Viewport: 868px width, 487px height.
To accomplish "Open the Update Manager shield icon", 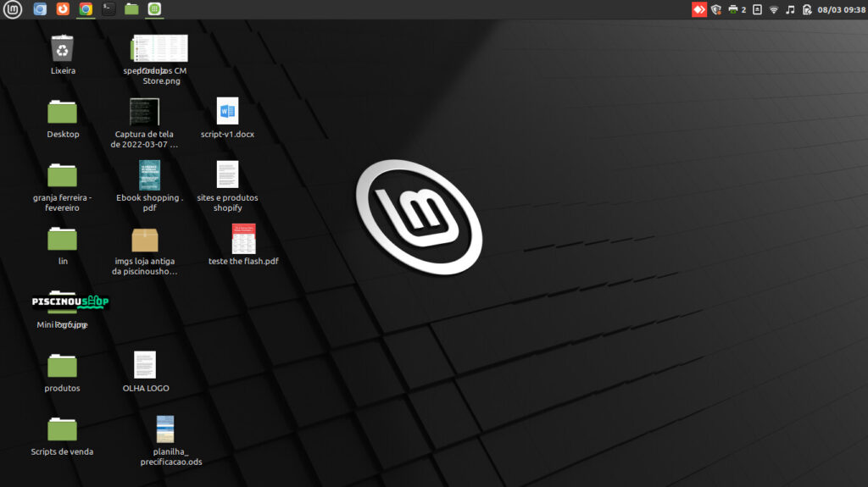I will pos(716,9).
